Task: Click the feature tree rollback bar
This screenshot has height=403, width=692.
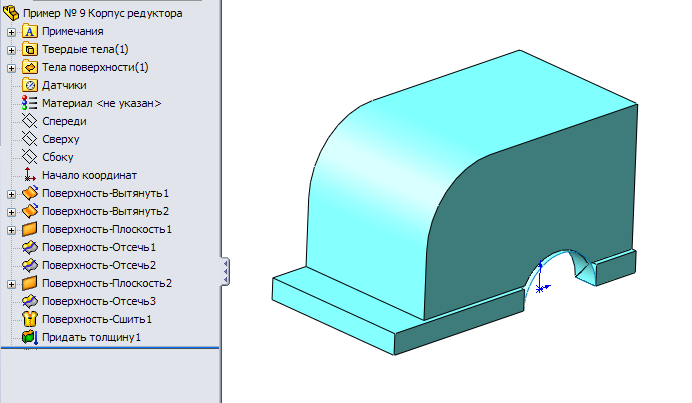Action: (110, 348)
